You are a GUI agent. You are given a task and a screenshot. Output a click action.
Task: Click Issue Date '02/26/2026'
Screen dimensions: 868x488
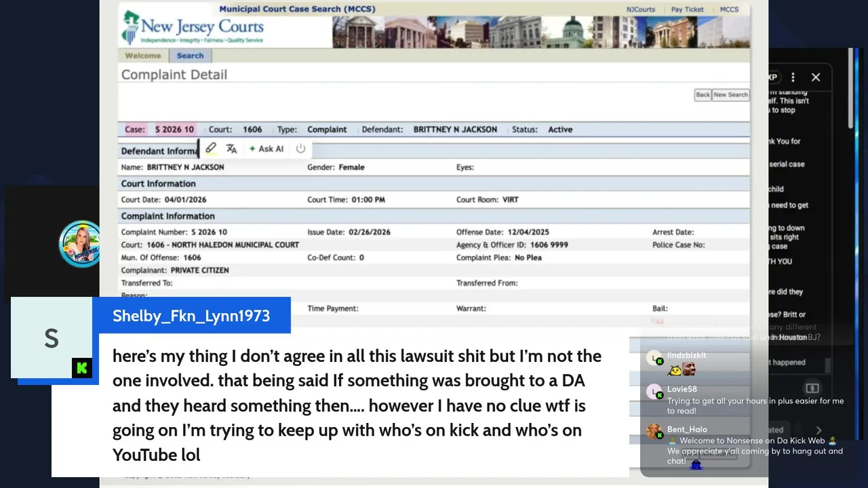(x=371, y=232)
